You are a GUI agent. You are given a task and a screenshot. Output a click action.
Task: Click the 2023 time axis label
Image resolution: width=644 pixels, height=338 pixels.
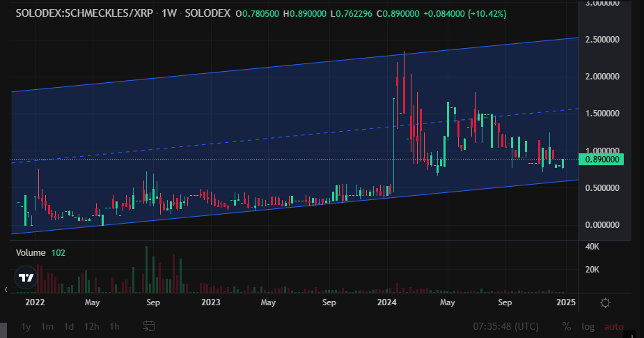tap(211, 302)
